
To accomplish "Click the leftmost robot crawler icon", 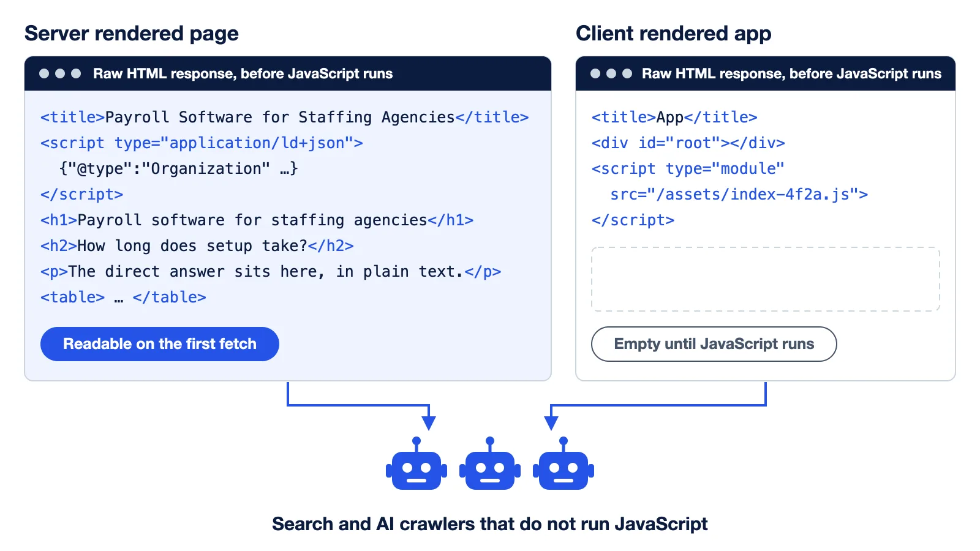I will (417, 463).
